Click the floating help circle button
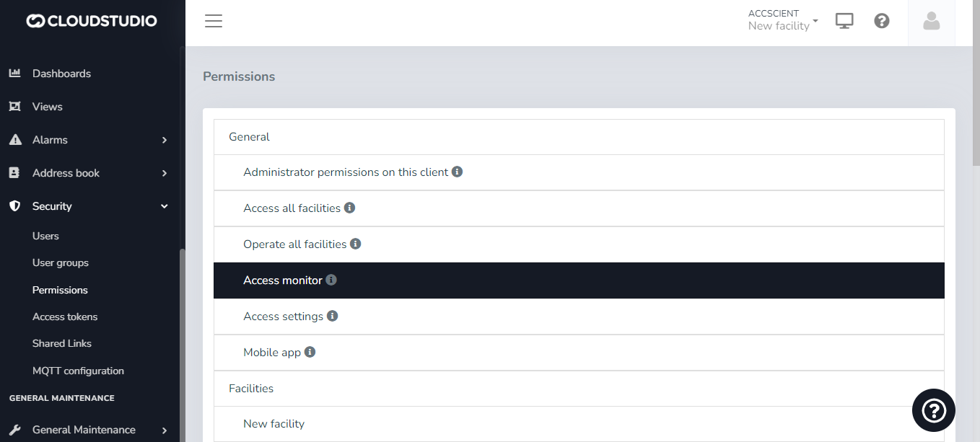Screen dimensions: 980x442 click(933, 410)
